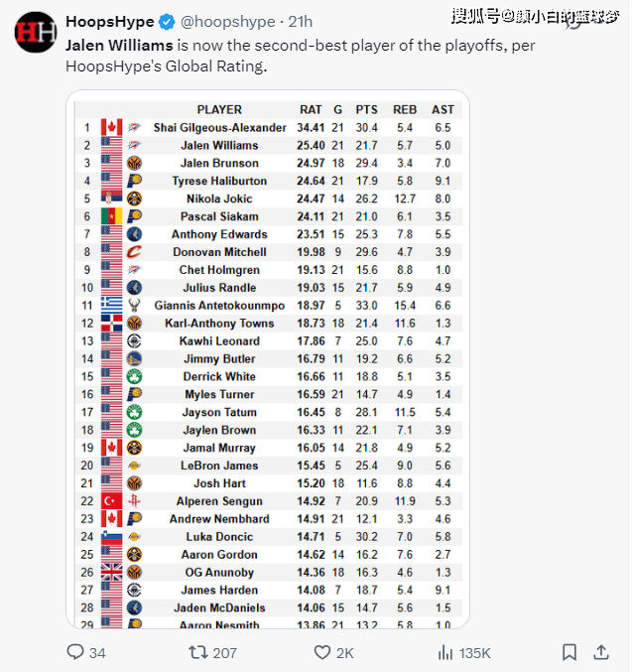Click Alperen Sengun's Turkey flag icon
This screenshot has height=672, width=634.
click(111, 501)
